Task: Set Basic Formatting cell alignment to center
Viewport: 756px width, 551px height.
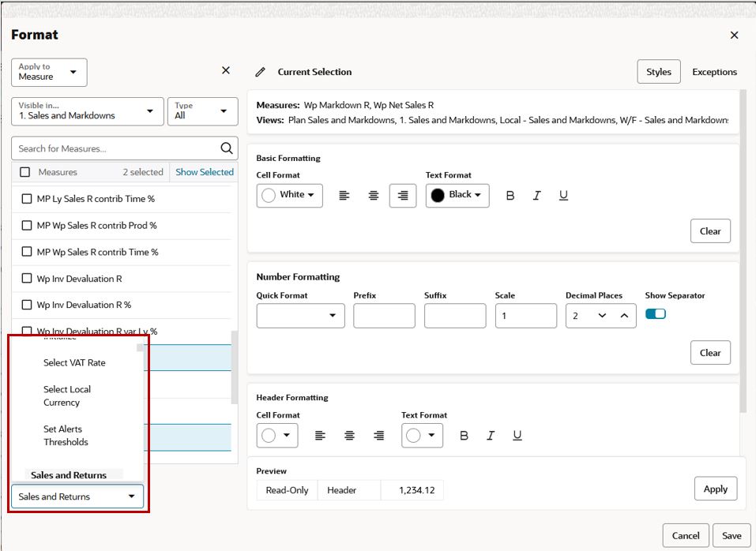Action: click(374, 196)
